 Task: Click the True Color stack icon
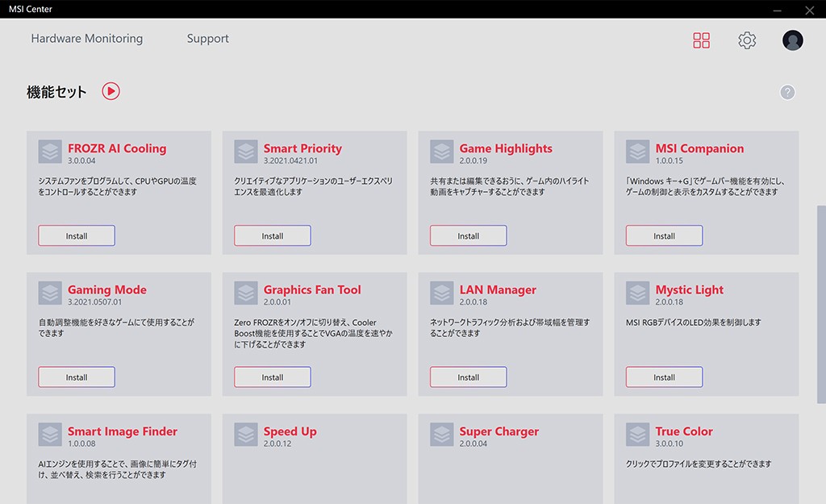click(x=638, y=435)
